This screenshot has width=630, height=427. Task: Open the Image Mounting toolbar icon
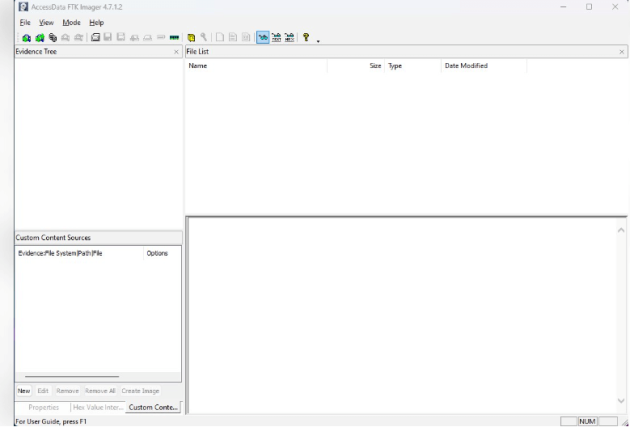tap(53, 38)
